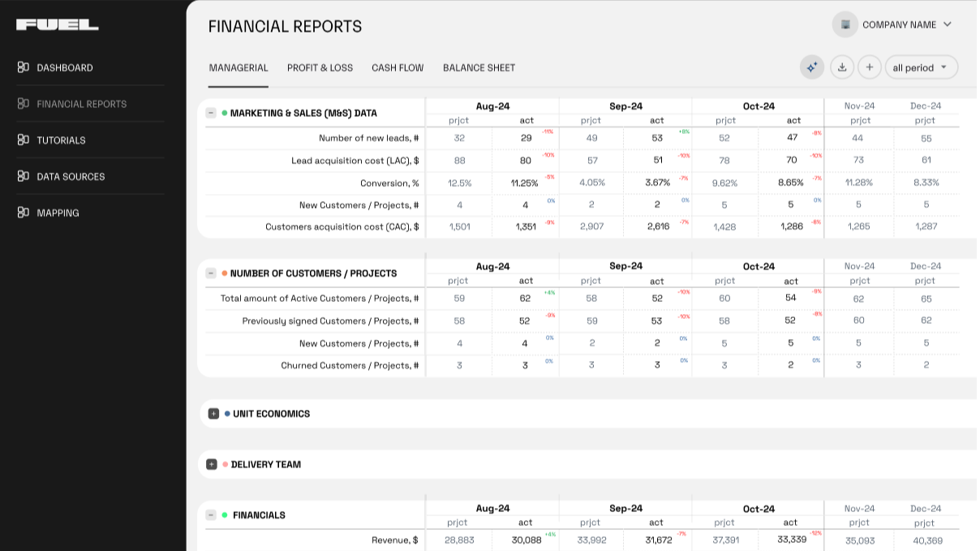Switch to the Profit & Loss tab
Image resolution: width=980 pixels, height=551 pixels.
click(320, 67)
